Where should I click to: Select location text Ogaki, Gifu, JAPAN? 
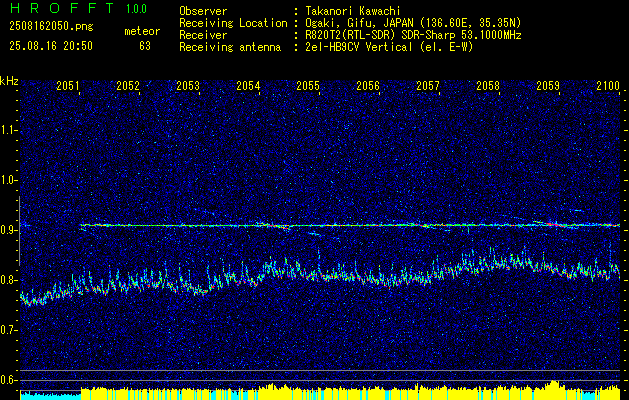tap(359, 23)
